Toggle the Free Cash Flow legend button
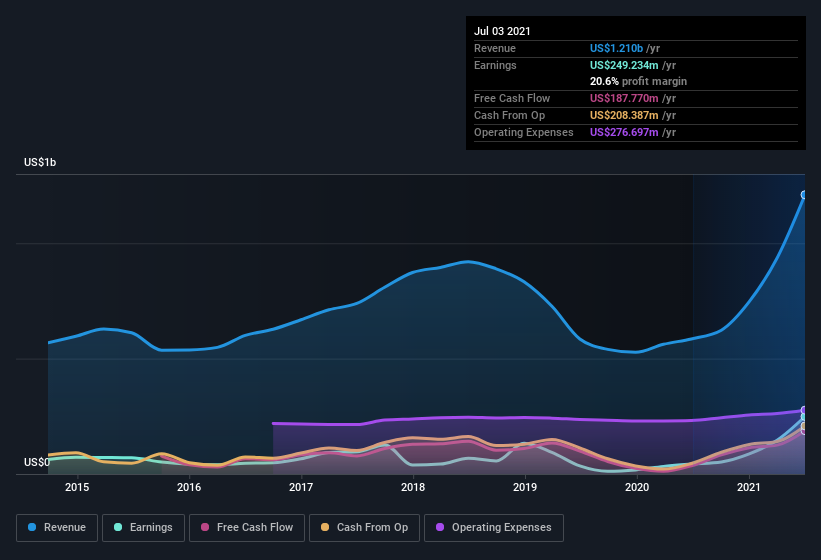Viewport: 821px width, 560px height. click(x=247, y=528)
